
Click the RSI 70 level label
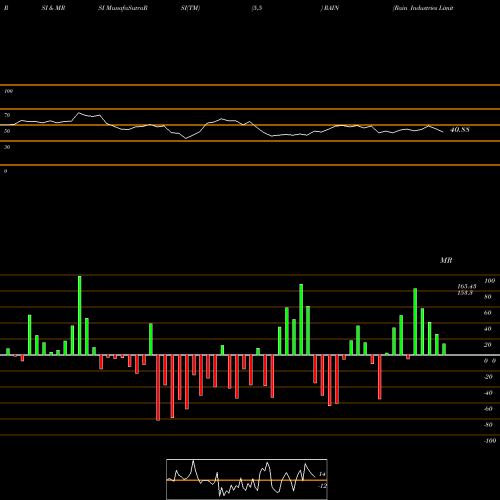click(7, 115)
